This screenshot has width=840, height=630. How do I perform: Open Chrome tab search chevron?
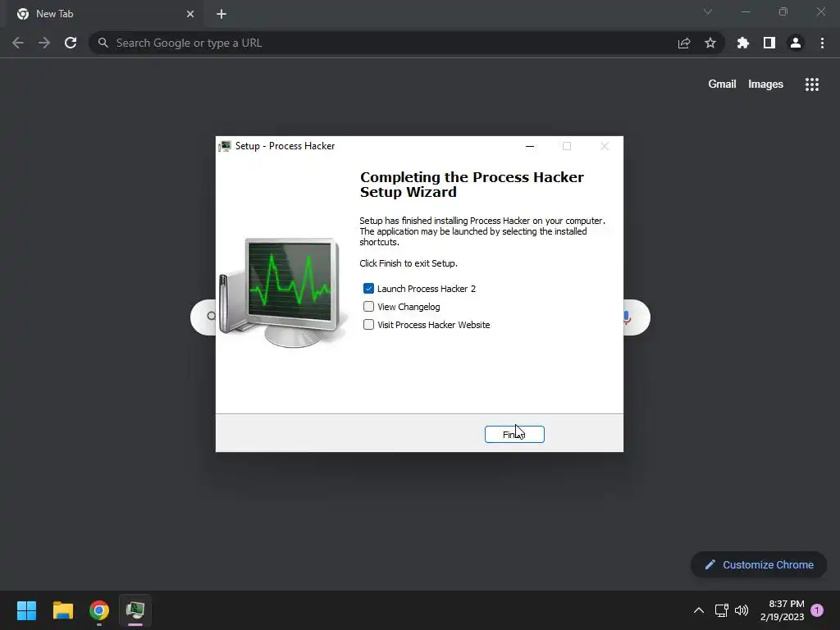708,11
